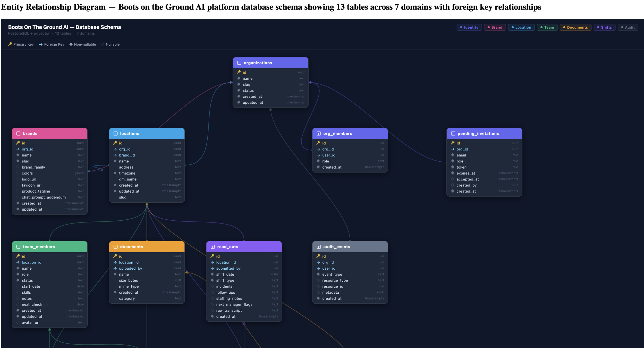
Task: Click the organizations table icon
Action: click(239, 63)
